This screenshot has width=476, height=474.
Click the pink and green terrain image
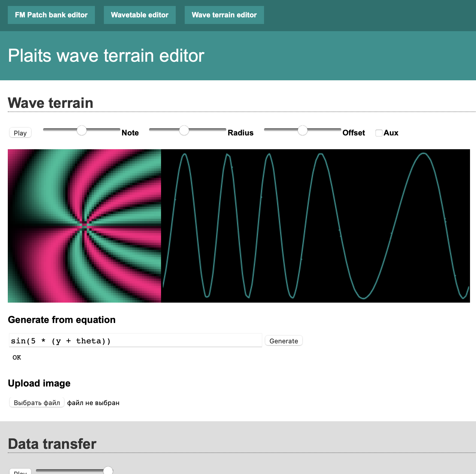pyautogui.click(x=84, y=226)
